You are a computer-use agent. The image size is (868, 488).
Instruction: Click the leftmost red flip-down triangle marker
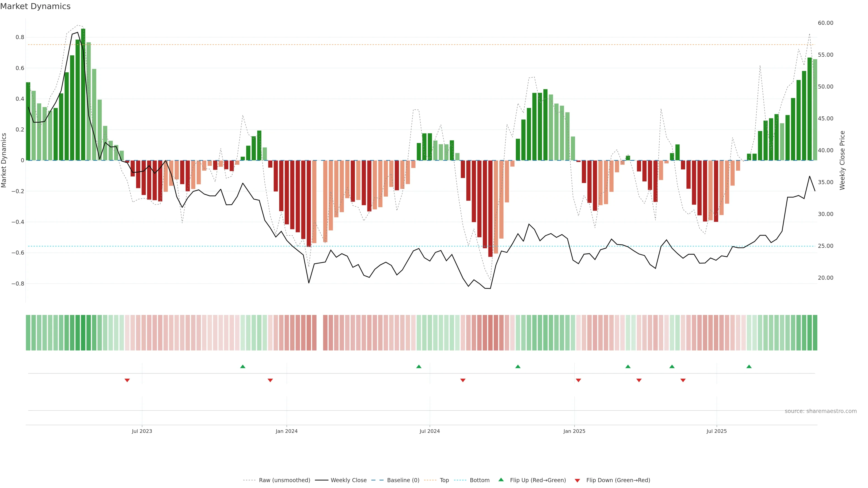click(x=127, y=380)
